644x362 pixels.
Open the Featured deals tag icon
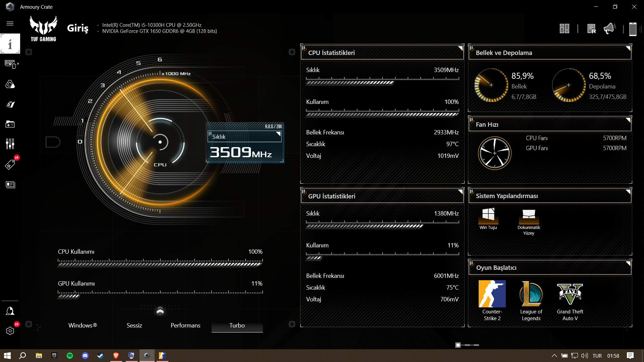(x=10, y=165)
